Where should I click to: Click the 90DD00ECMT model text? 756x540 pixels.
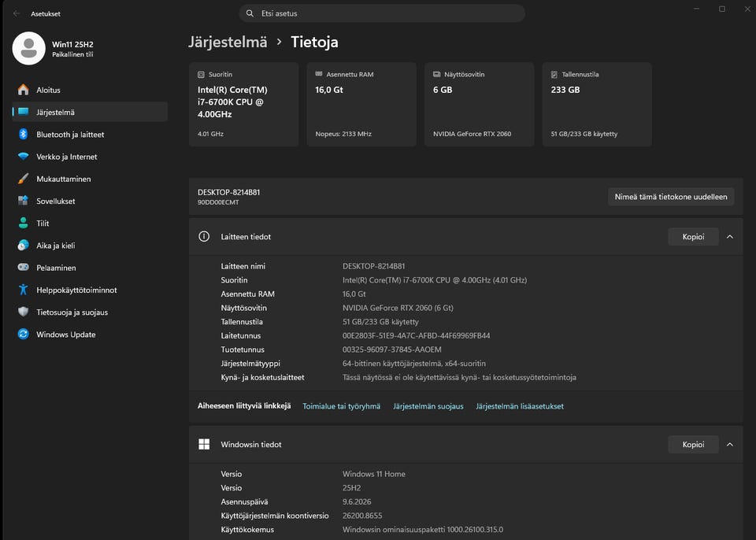tap(218, 202)
